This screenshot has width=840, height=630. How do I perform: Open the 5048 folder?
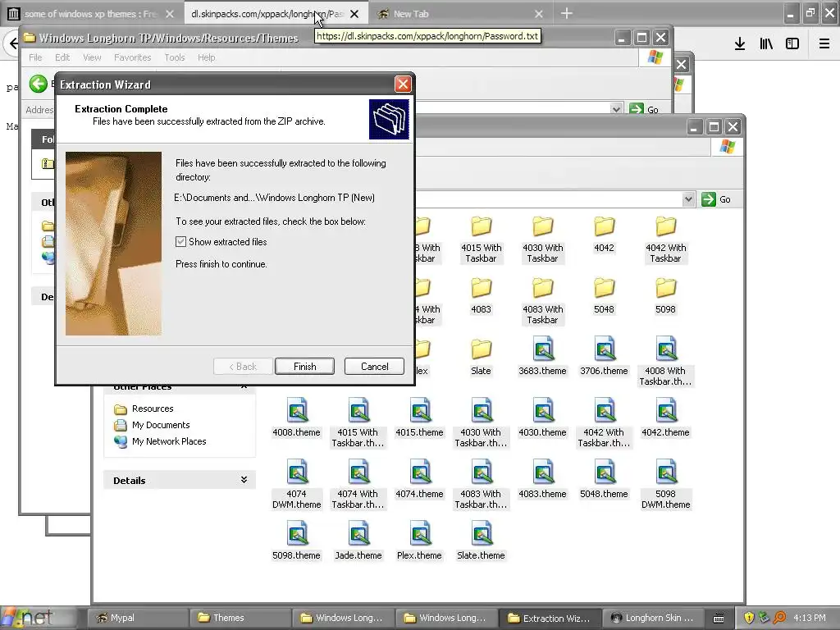(604, 296)
